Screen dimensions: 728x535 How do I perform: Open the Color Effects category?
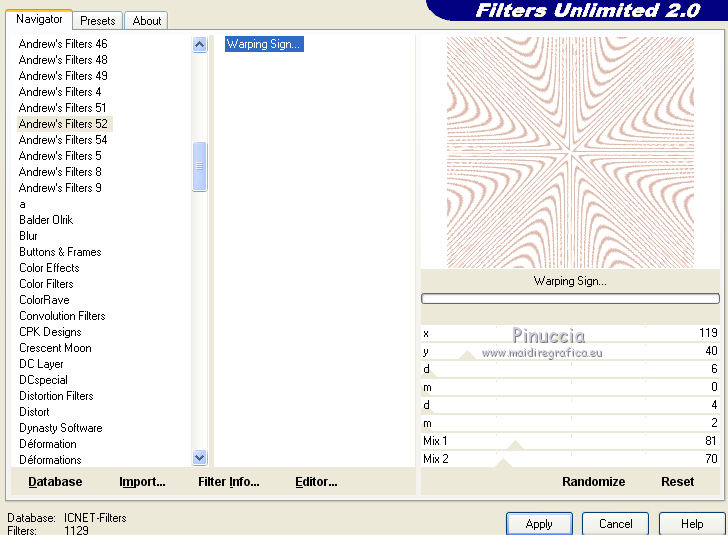49,268
